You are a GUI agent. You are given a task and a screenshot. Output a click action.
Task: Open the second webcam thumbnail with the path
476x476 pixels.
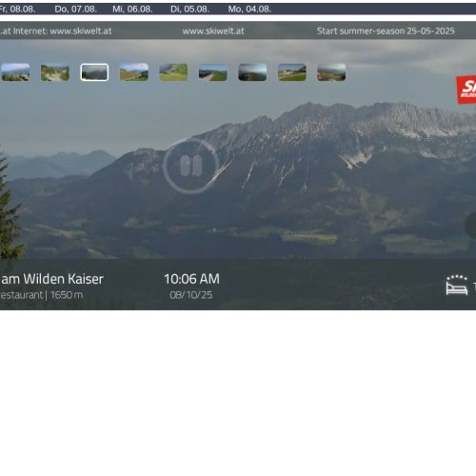(x=55, y=72)
